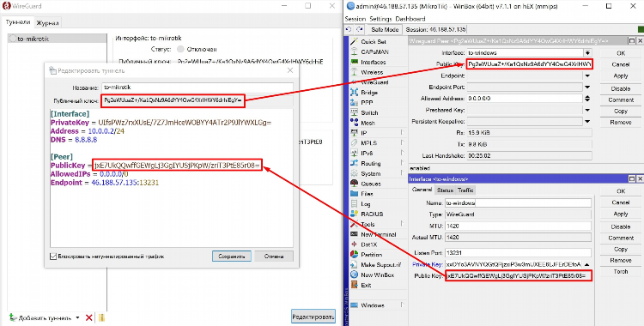Open Add tunnel dropdown arrow
The height and width of the screenshot is (326, 644).
click(77, 317)
